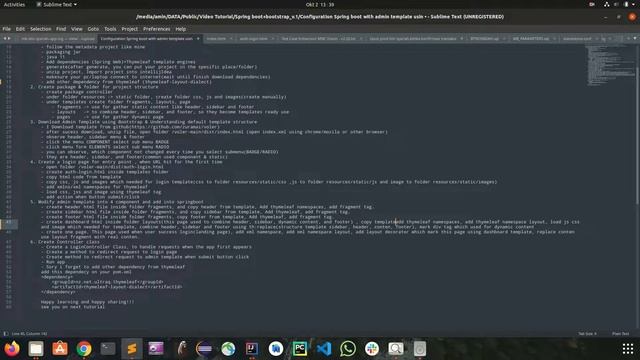Open WhatsApp from the dock
Image resolution: width=640 pixels, height=360 pixels.
point(348,349)
